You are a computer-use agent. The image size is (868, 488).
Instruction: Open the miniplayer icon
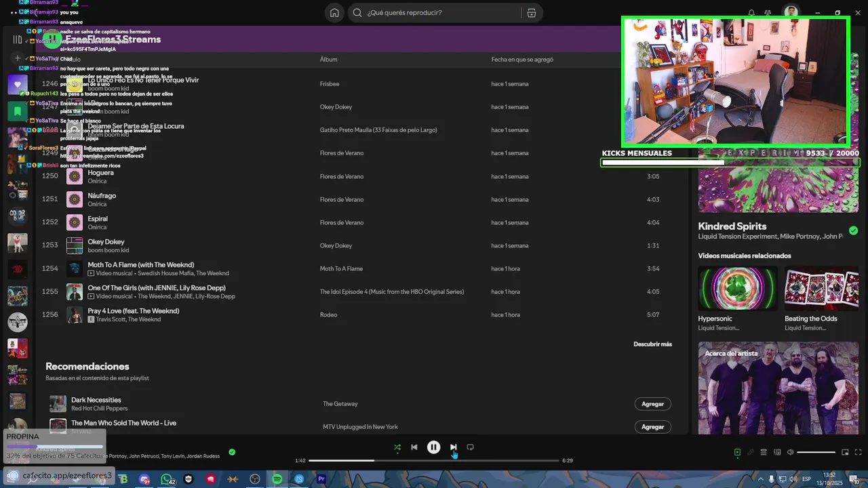point(845,452)
